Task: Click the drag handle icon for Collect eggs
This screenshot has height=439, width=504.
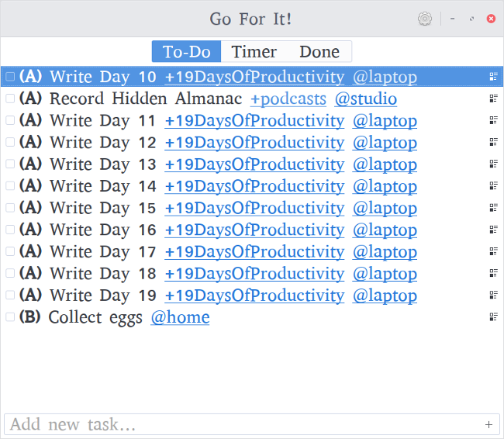Action: click(x=492, y=317)
